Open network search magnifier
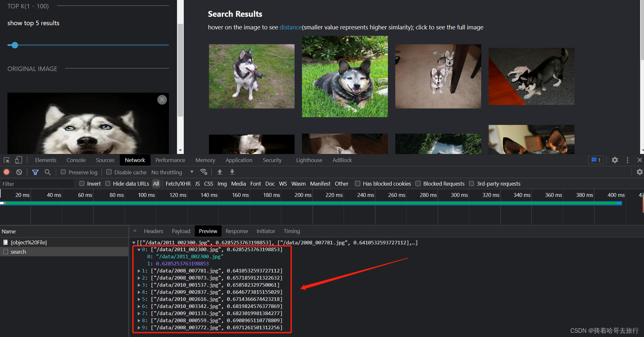 tap(47, 172)
